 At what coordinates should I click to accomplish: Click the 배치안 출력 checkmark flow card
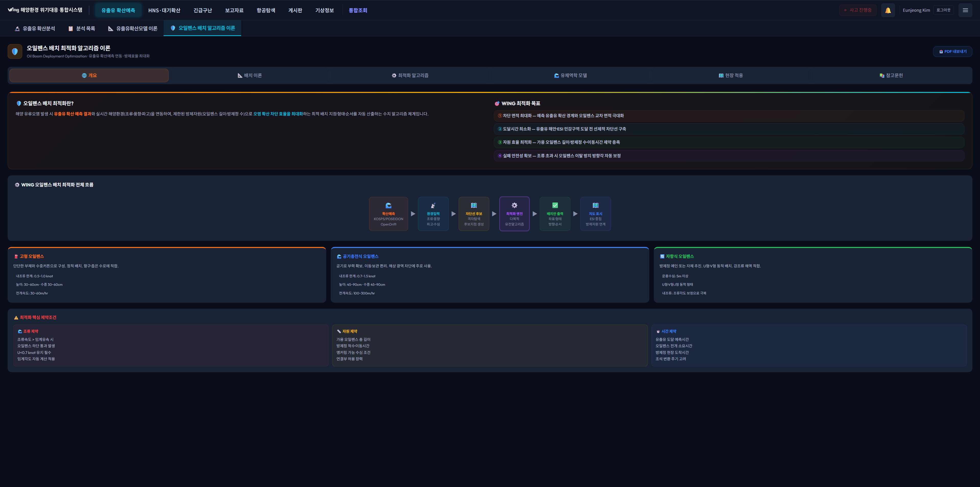555,213
